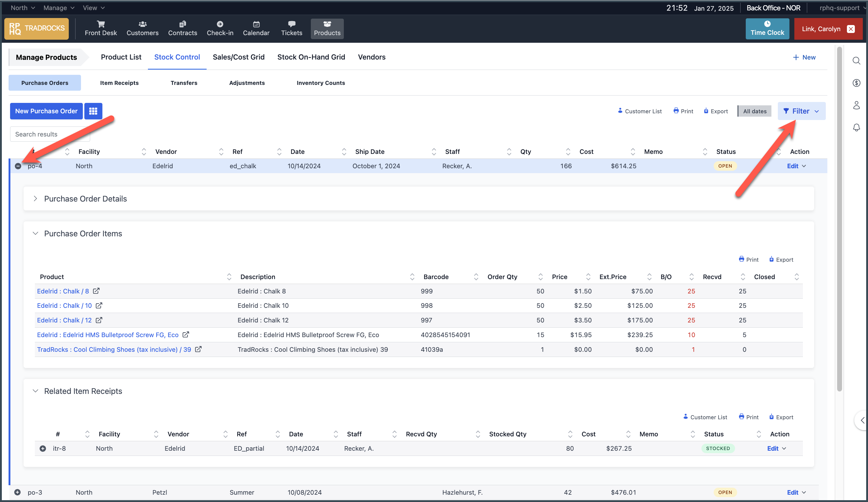Click the TRADROCKS RPHQ logo
Screen dimensions: 868x502
[36, 29]
